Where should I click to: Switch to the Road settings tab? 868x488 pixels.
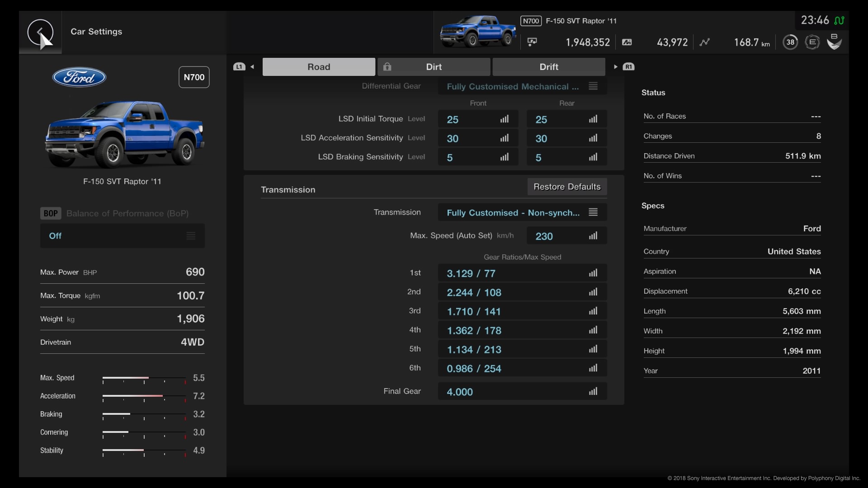(319, 67)
